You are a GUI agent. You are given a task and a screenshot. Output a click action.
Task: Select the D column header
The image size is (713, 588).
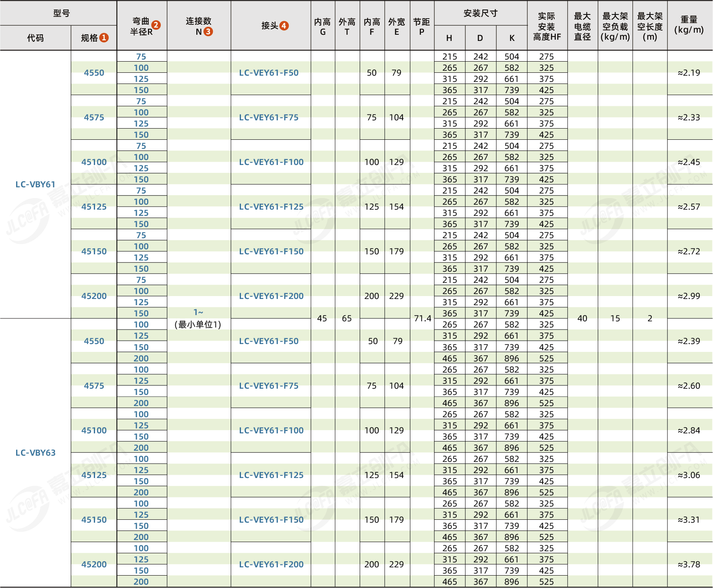(480, 38)
